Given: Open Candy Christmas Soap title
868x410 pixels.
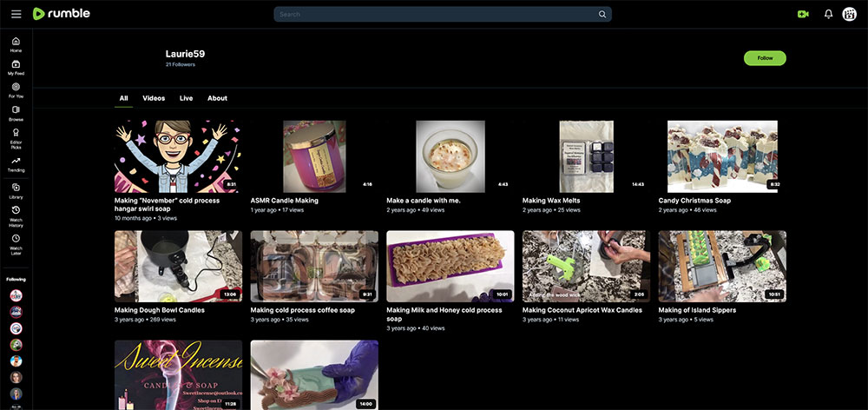Looking at the screenshot, I should (694, 201).
